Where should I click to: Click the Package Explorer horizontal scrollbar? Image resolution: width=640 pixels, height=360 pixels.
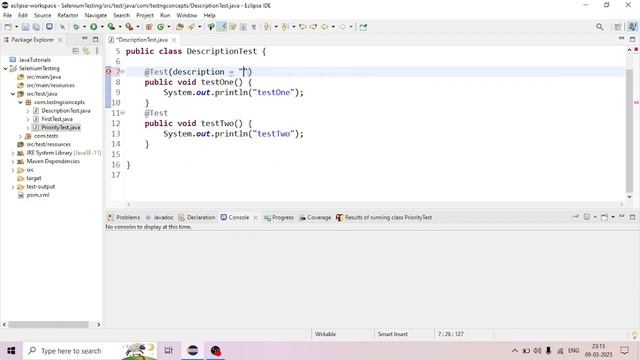[x=49, y=324]
